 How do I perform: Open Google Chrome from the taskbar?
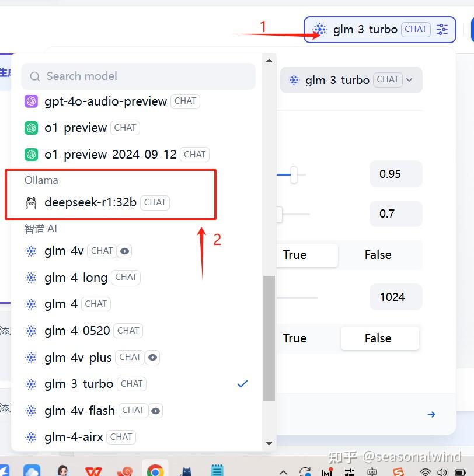[x=155, y=469]
